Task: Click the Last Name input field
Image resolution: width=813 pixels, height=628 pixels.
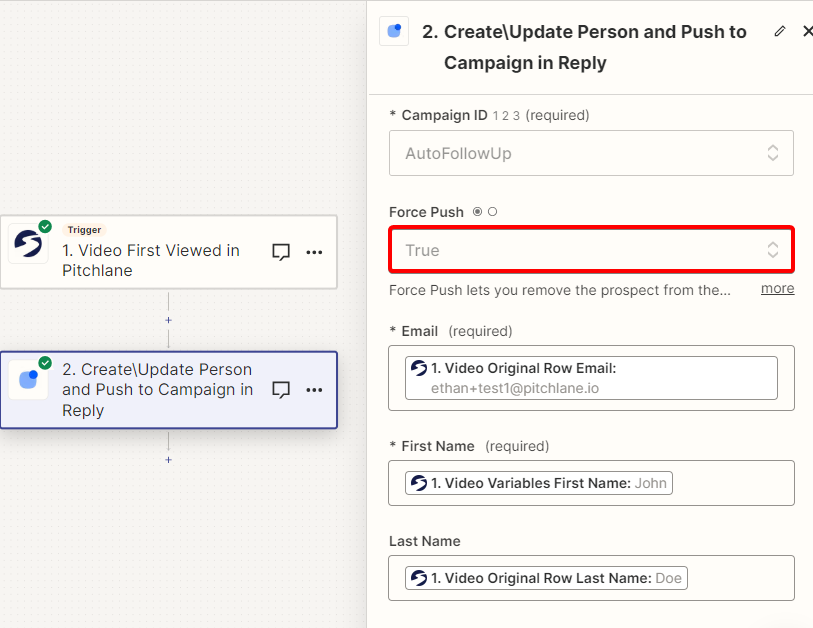Action: click(x=591, y=578)
